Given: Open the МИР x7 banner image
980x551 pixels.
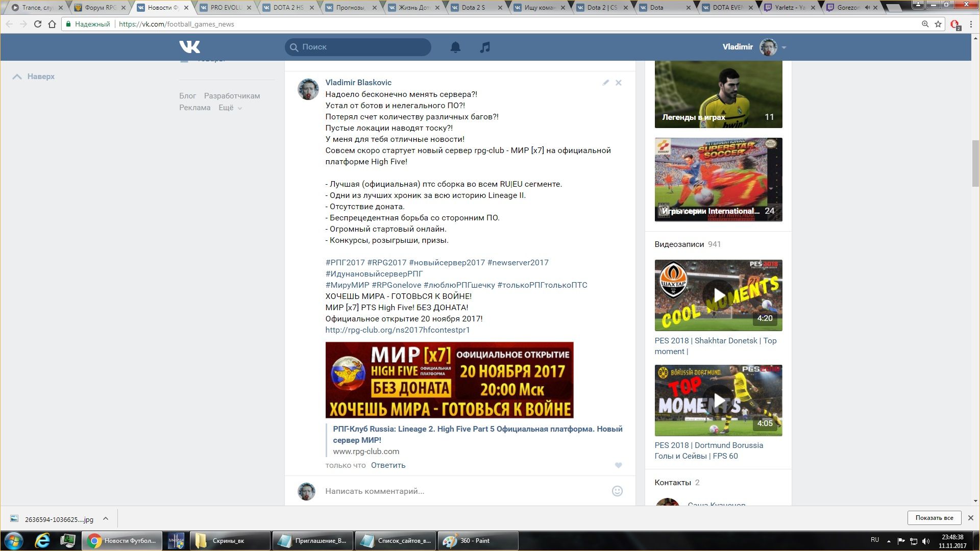Looking at the screenshot, I should 449,380.
